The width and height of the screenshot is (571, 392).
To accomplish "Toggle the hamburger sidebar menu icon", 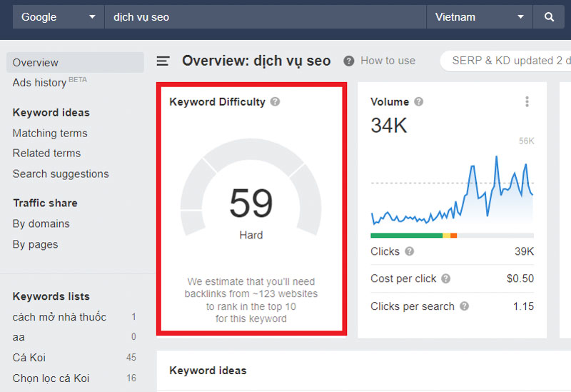I will [163, 61].
